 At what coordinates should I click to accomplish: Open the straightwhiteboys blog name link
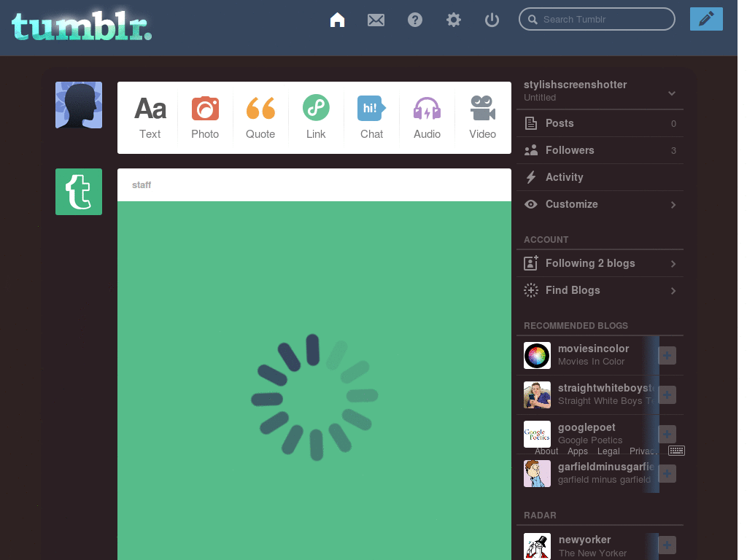coord(605,388)
